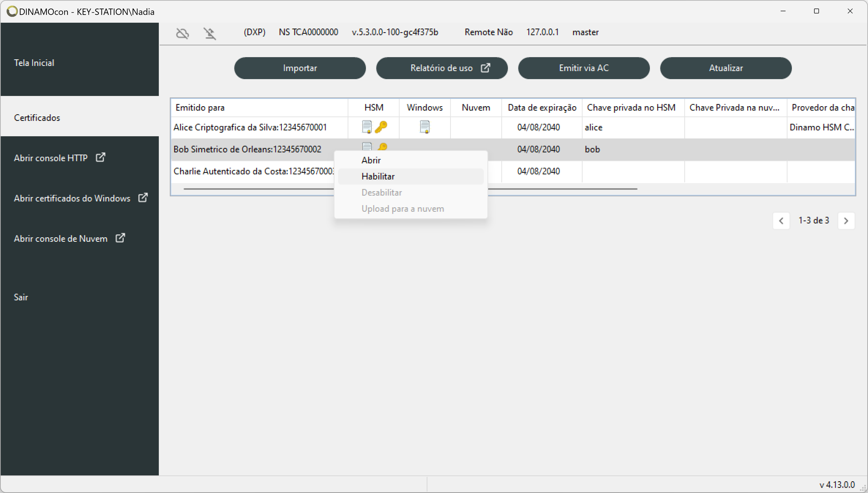Screen dimensions: 868x493
Task: Click the HSM column header
Action: (x=373, y=108)
